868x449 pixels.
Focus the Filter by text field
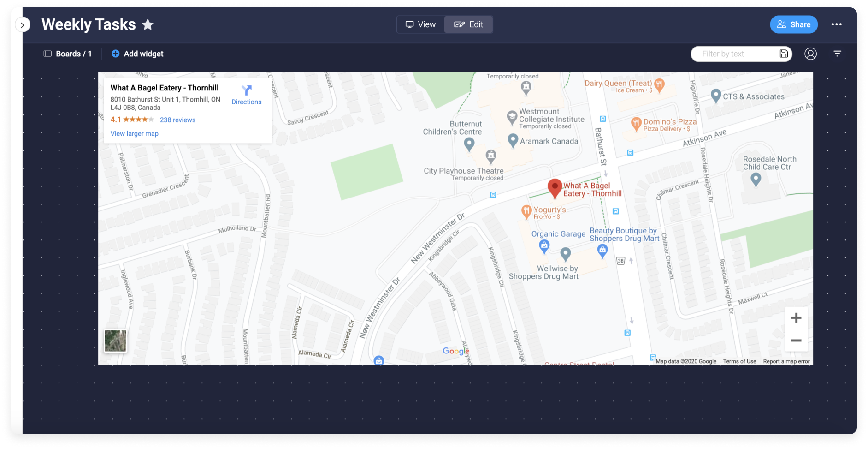click(735, 54)
